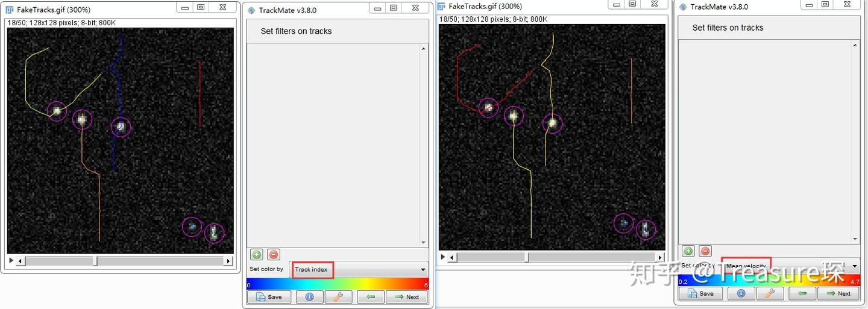Image resolution: width=868 pixels, height=309 pixels.
Task: Go back with green left arrow in left TrackMate
Action: [x=370, y=297]
